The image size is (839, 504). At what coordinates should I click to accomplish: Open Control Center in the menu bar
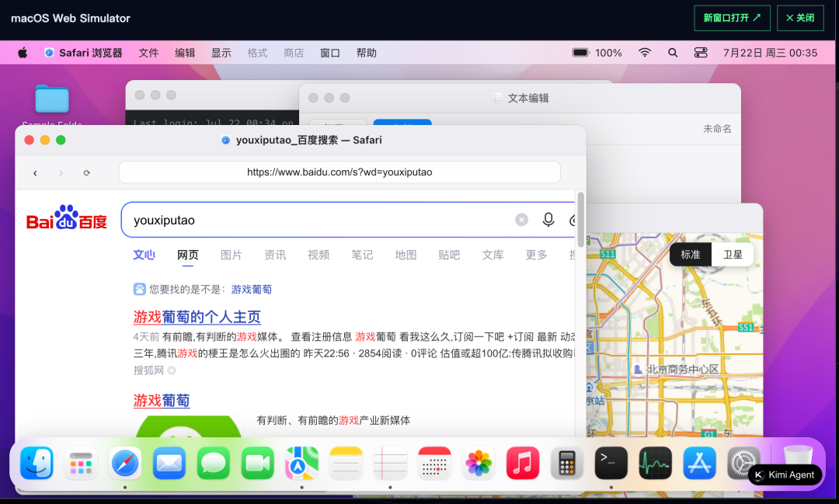tap(701, 53)
